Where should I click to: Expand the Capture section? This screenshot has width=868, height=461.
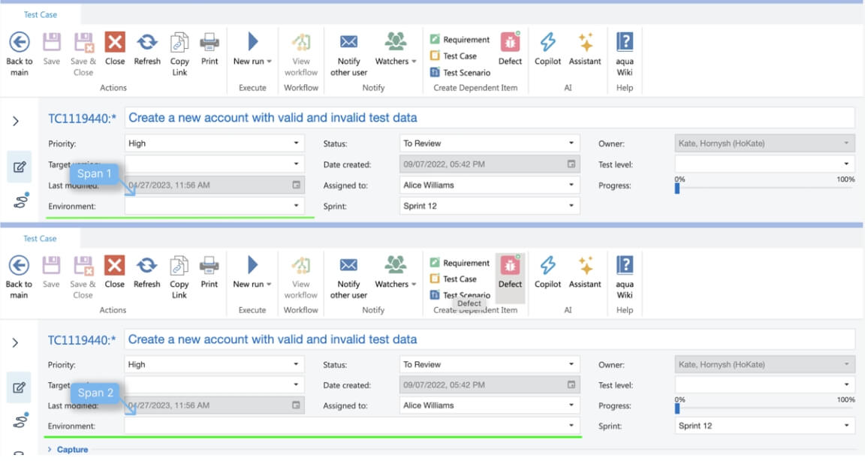tap(70, 449)
